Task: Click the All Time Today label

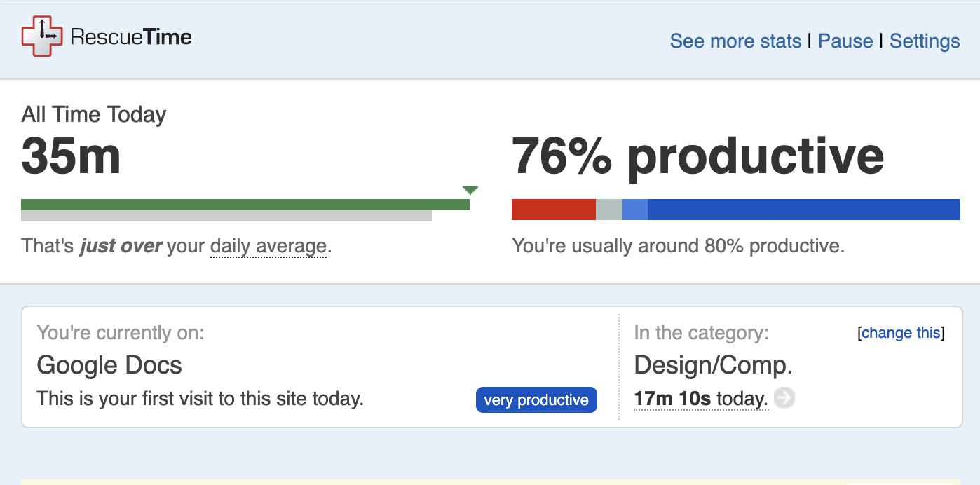Action: tap(94, 114)
